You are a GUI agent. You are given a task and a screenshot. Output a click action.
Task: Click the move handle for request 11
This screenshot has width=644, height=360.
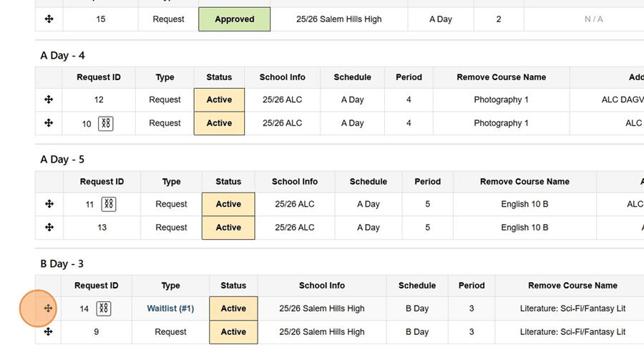tap(49, 204)
